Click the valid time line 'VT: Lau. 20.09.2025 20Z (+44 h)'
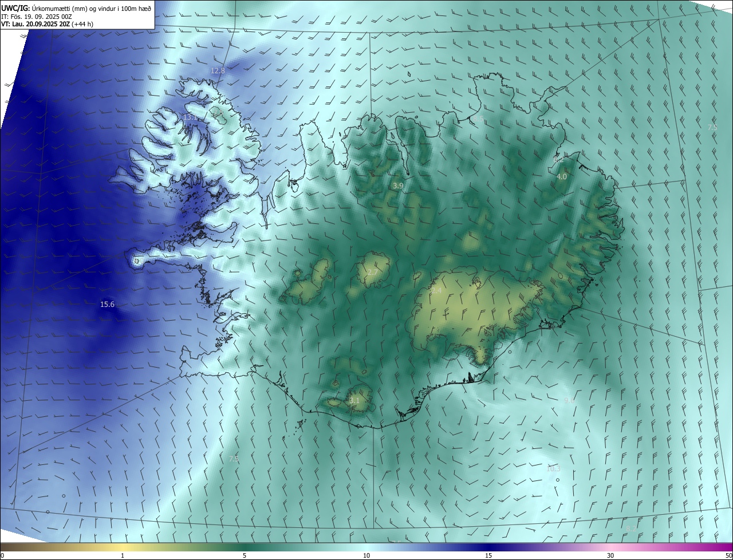 click(x=47, y=24)
